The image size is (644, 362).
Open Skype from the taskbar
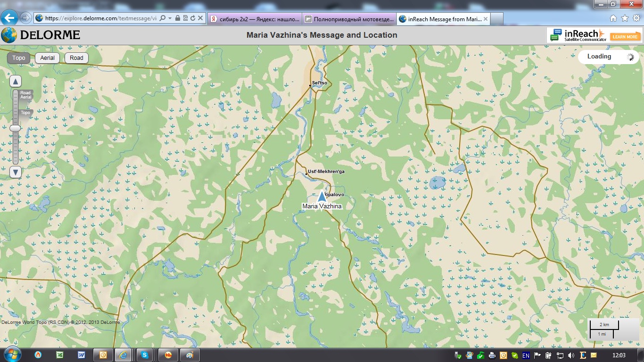[145, 355]
